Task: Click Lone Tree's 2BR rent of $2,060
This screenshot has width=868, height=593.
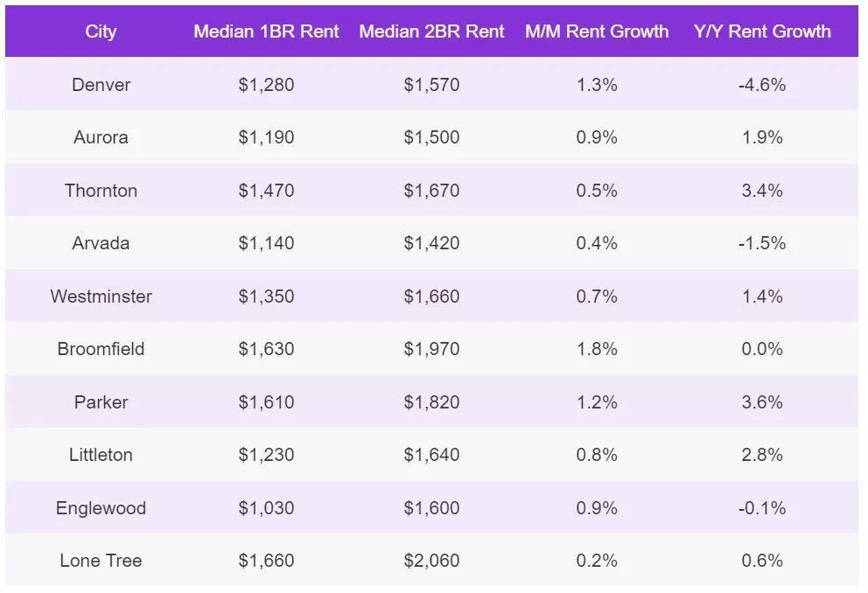Action: [x=431, y=561]
